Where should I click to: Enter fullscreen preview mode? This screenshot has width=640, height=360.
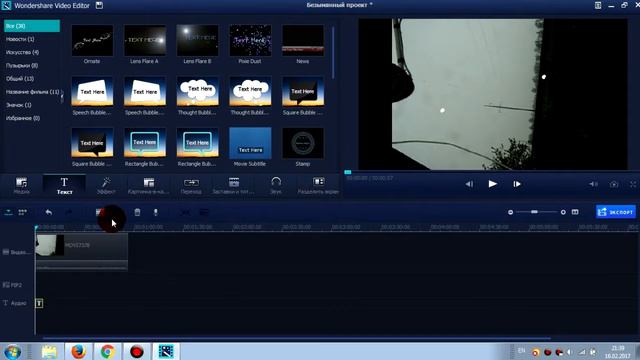pos(633,184)
